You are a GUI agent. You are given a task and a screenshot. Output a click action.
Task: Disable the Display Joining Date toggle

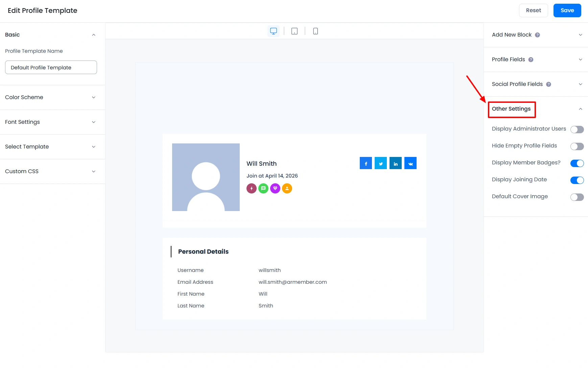[577, 180]
